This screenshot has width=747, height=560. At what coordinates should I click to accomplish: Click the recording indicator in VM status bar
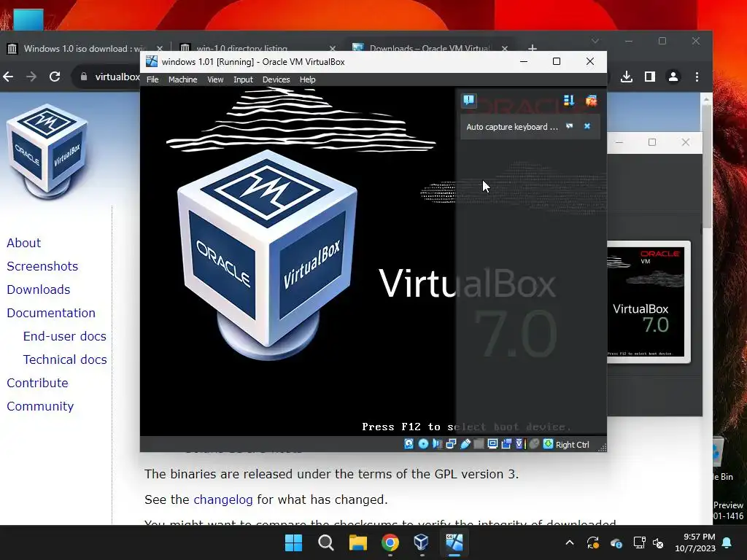(506, 444)
